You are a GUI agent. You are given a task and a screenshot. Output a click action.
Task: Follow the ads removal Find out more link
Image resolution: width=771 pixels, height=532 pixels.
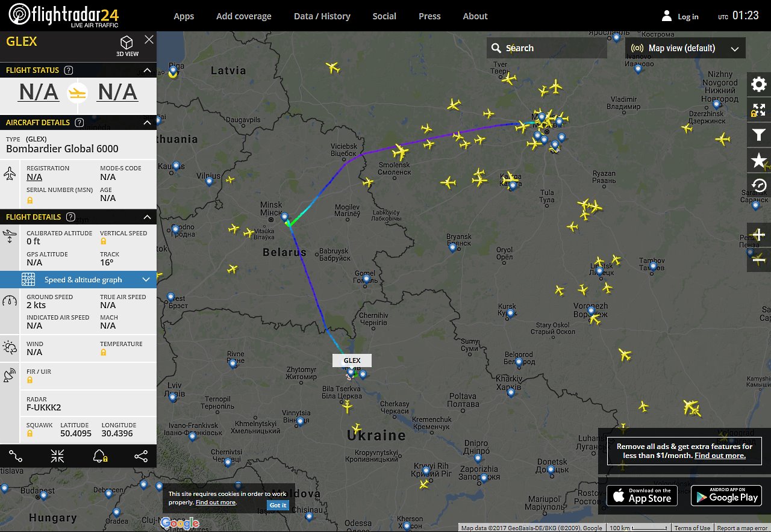click(720, 456)
